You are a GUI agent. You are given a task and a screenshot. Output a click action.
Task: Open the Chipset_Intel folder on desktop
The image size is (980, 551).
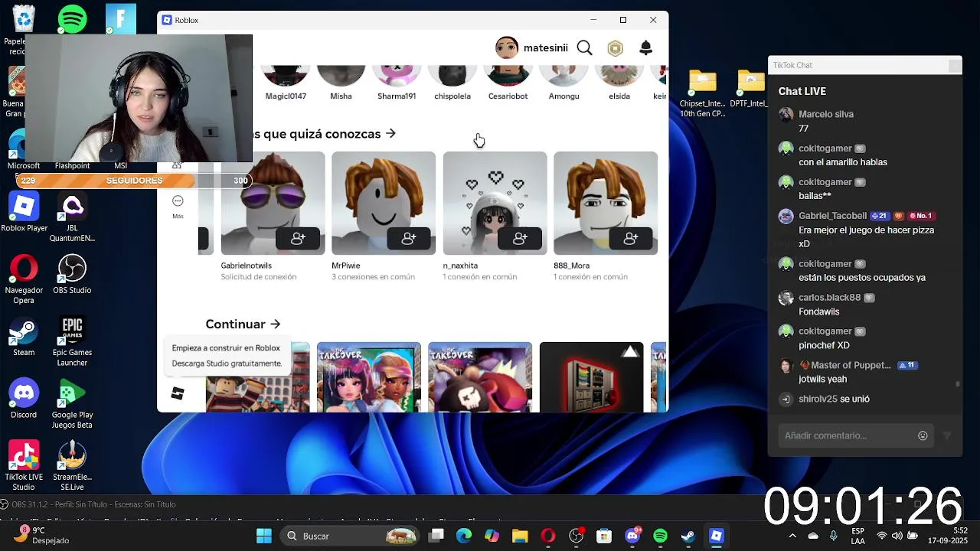[702, 93]
